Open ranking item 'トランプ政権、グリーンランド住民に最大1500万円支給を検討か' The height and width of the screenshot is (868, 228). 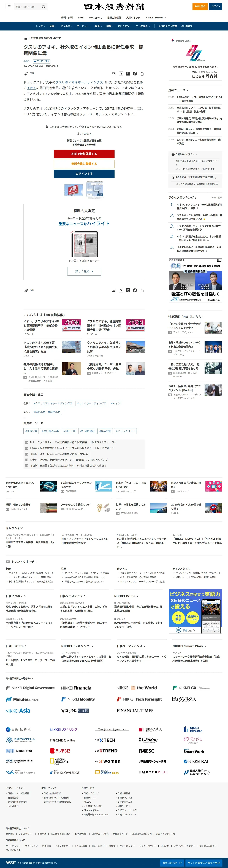click(199, 228)
